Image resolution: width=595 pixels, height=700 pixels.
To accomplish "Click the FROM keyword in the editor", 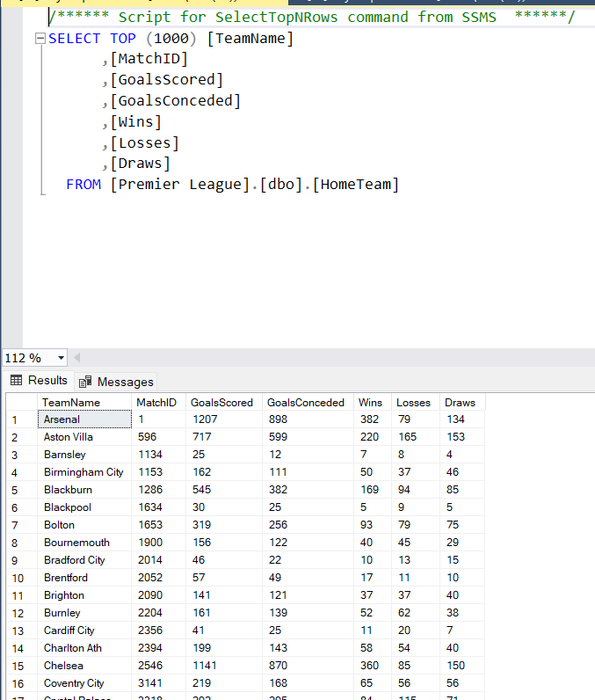I will pos(83,185).
